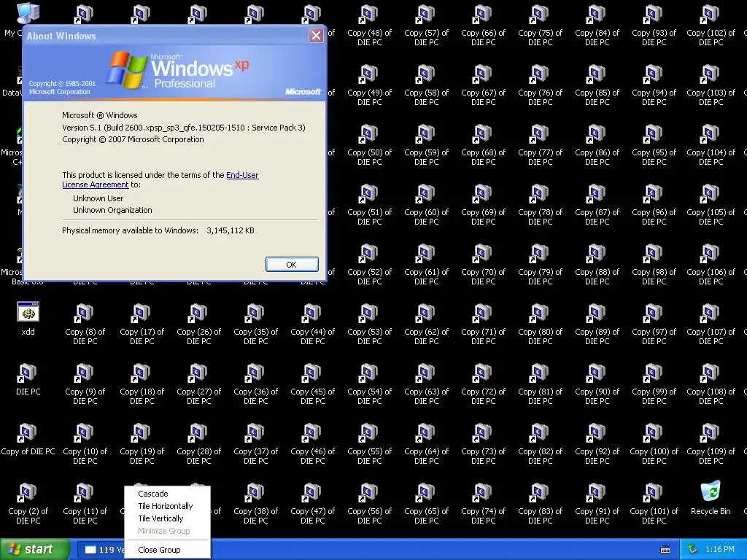Click the keyboard icon in the taskbar
The height and width of the screenshot is (560, 747).
665,550
